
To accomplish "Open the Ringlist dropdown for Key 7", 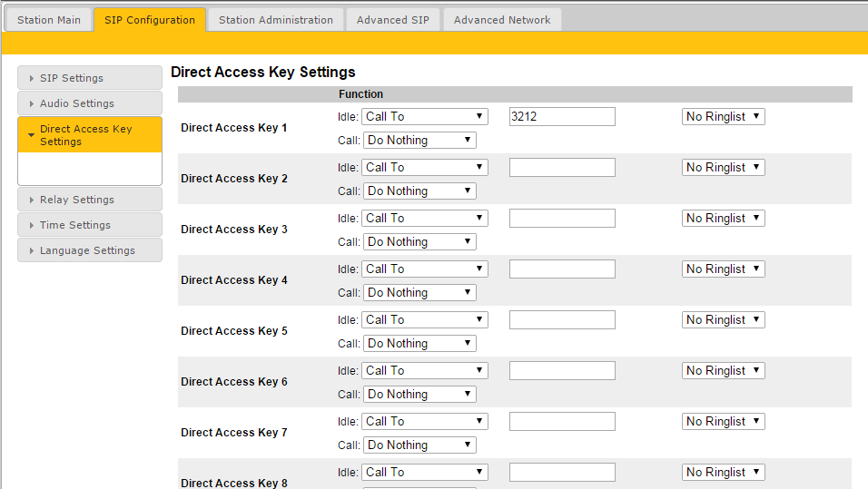I will point(723,421).
